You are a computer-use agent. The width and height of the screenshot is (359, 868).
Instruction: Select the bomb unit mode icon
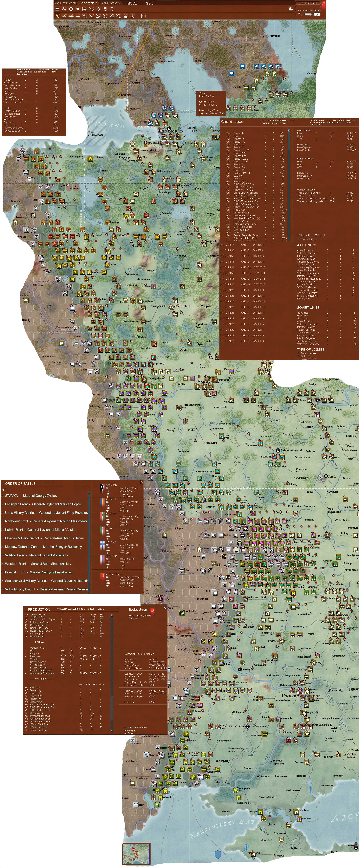point(91,16)
